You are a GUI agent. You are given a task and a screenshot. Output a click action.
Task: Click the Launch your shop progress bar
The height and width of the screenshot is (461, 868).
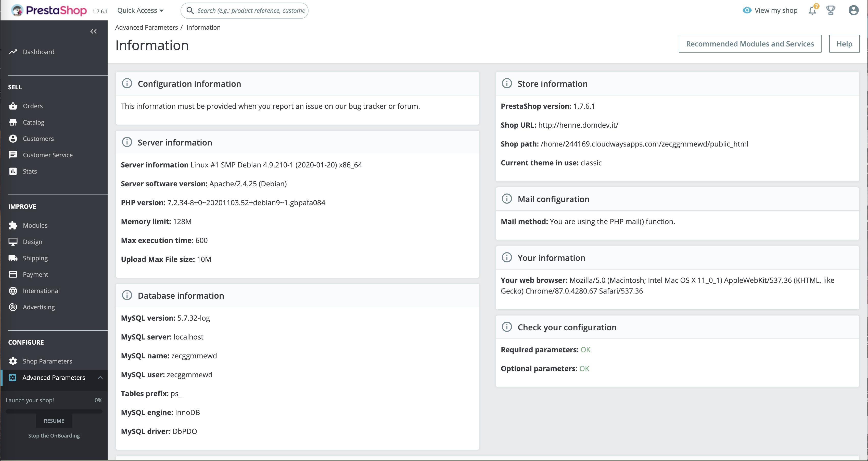54,411
